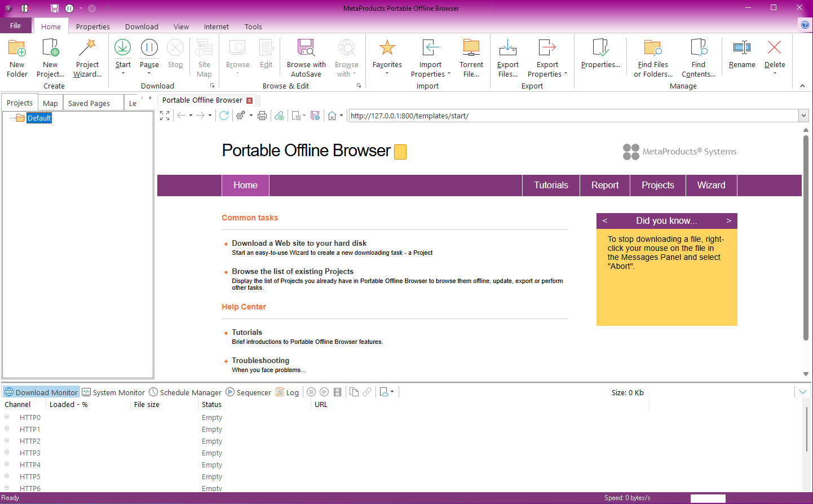This screenshot has height=504, width=813.
Task: Switch to the Download ribbon tab
Action: (142, 26)
